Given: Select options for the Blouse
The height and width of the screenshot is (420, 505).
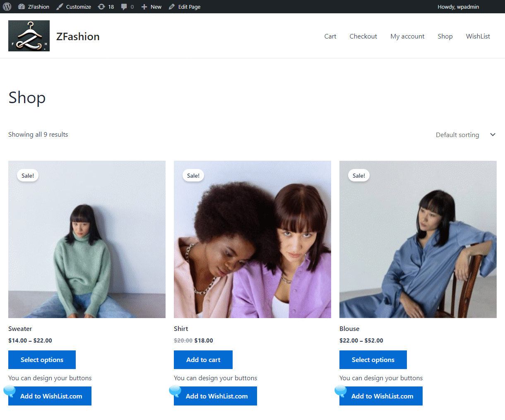Looking at the screenshot, I should tap(373, 360).
